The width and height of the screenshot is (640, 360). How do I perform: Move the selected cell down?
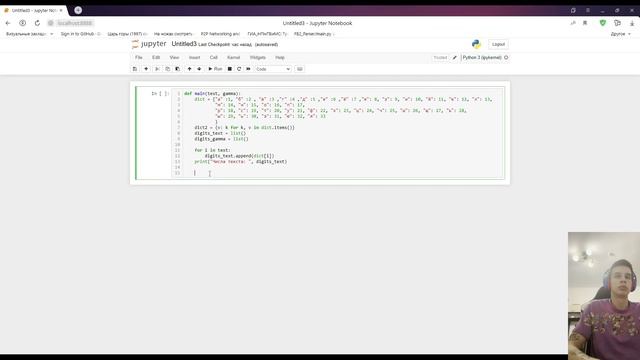[199, 69]
